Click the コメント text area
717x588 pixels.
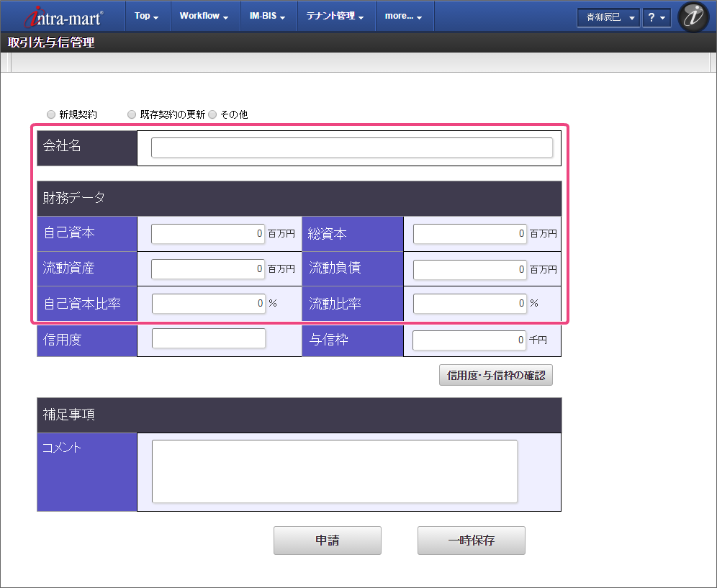click(334, 471)
